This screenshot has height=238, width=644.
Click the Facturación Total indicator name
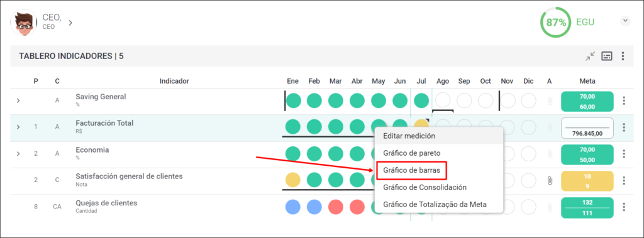click(x=104, y=123)
